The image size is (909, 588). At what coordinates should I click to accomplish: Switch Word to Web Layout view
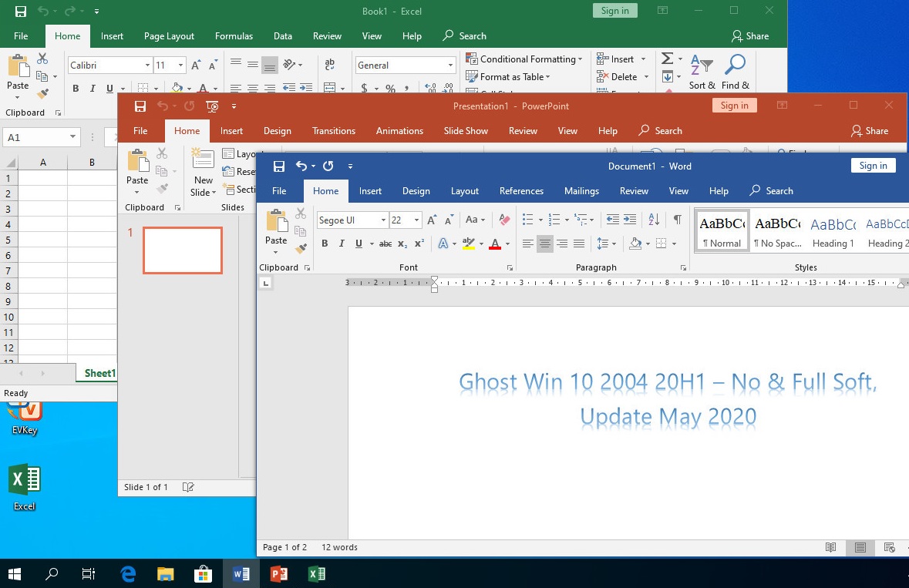[889, 547]
